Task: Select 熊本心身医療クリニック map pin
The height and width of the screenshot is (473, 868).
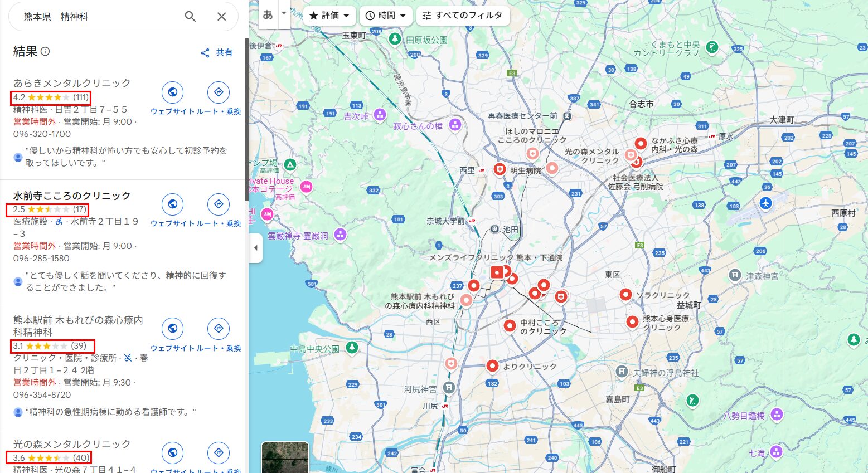Action: 632,322
